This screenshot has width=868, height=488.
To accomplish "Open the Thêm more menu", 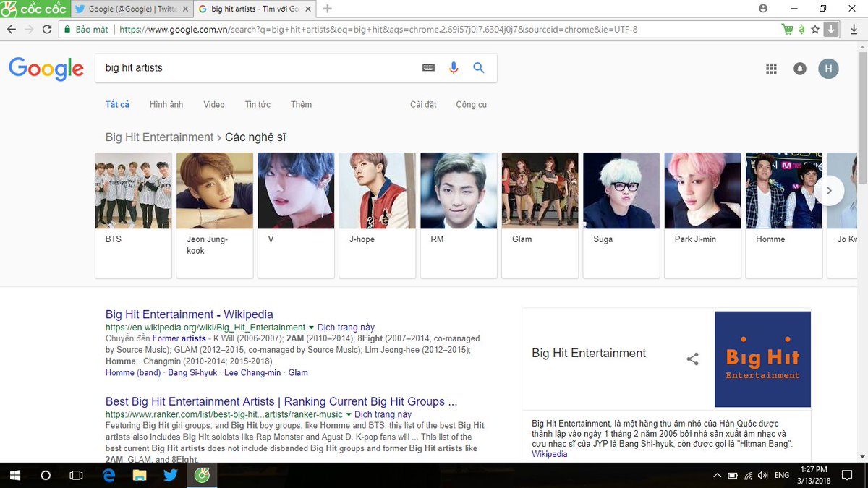I will click(x=301, y=104).
